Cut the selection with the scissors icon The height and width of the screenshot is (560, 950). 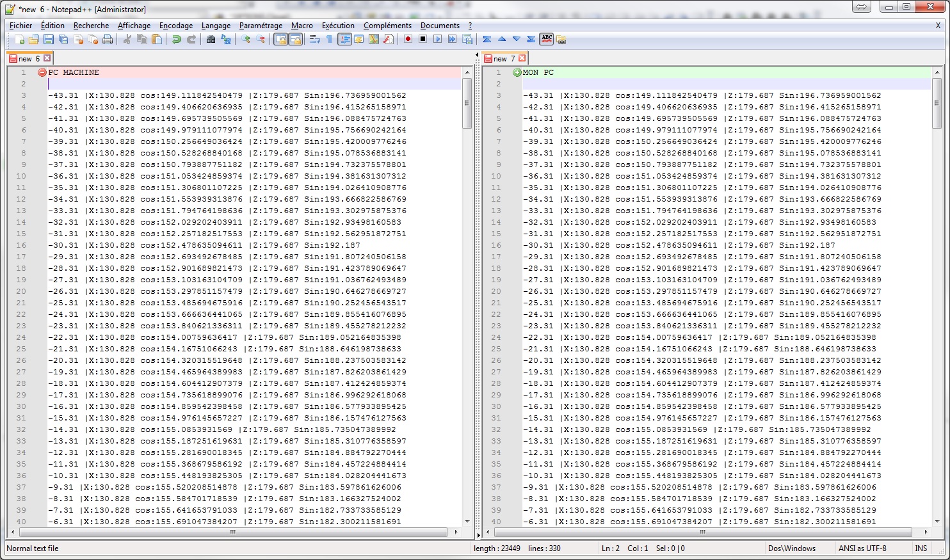pos(127,39)
